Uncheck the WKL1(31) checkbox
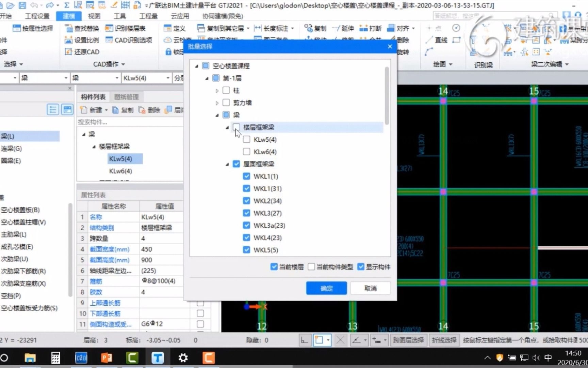This screenshot has height=368, width=588. coord(247,188)
